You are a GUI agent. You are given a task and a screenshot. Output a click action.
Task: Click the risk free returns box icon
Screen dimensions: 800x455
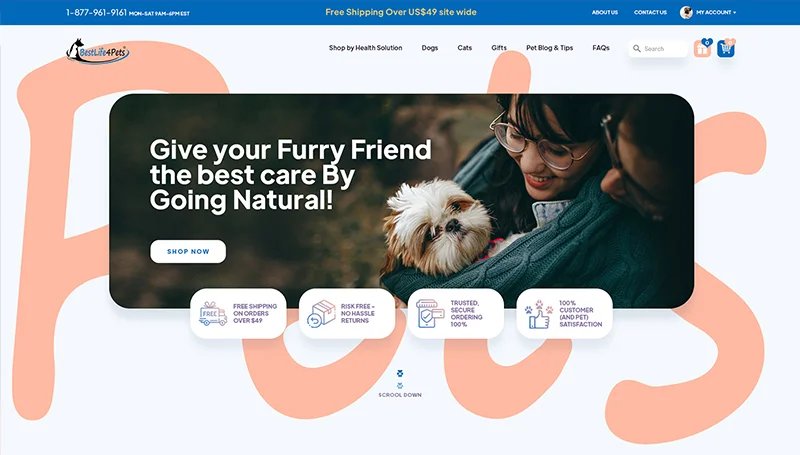[x=321, y=314]
